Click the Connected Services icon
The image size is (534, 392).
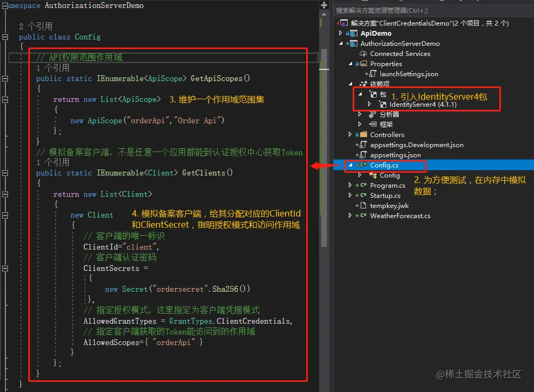(x=363, y=54)
